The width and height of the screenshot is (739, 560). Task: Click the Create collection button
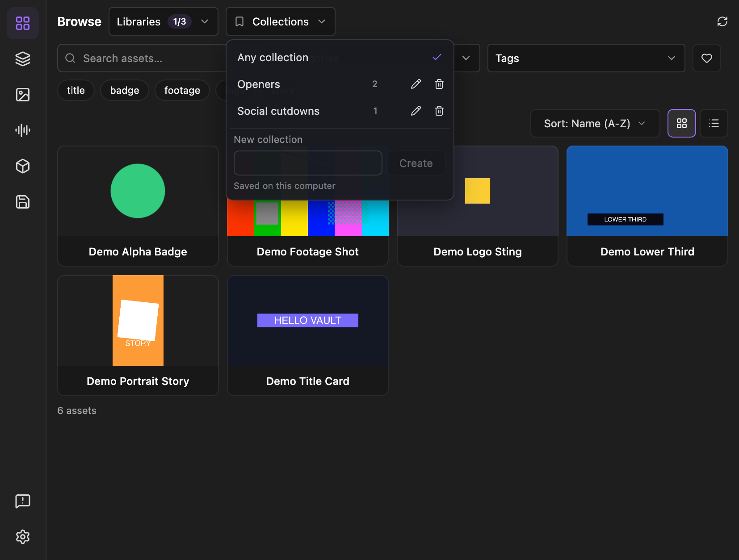coord(416,163)
